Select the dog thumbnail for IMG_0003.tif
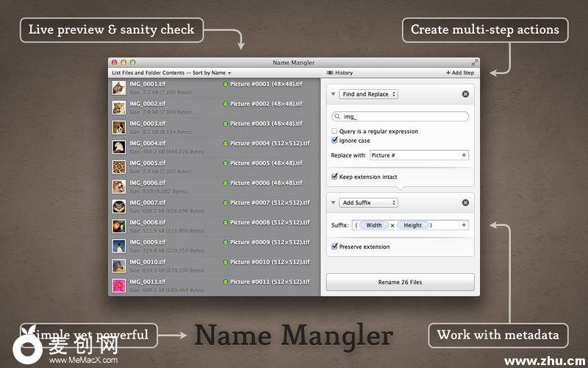The image size is (588, 368). (119, 127)
